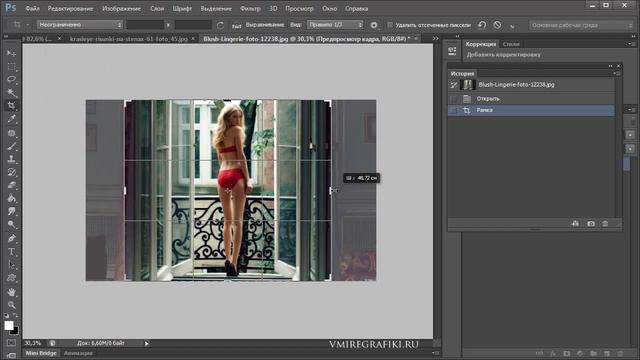Open the Файл menu
Viewport: 640px width, 360px height.
coord(32,9)
